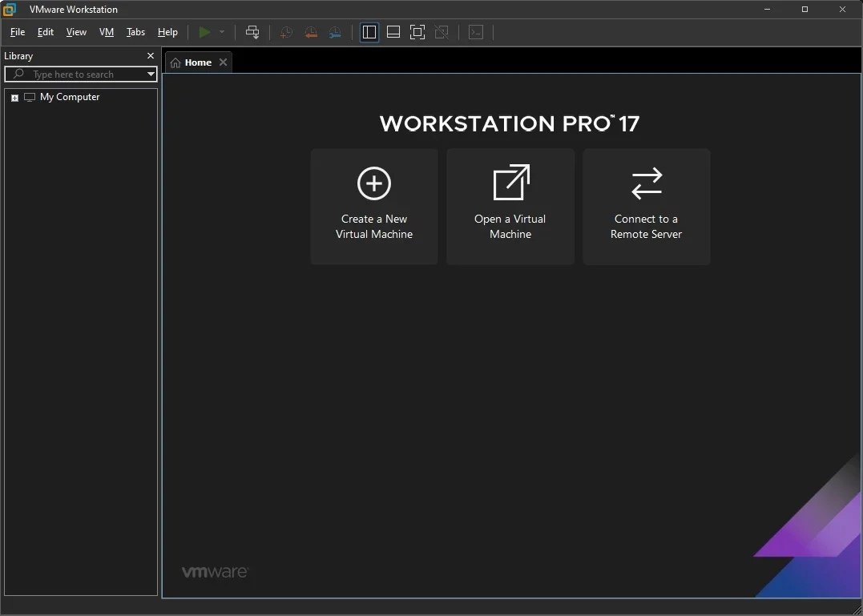The height and width of the screenshot is (616, 863).
Task: Open the Tabs menu
Action: click(135, 33)
